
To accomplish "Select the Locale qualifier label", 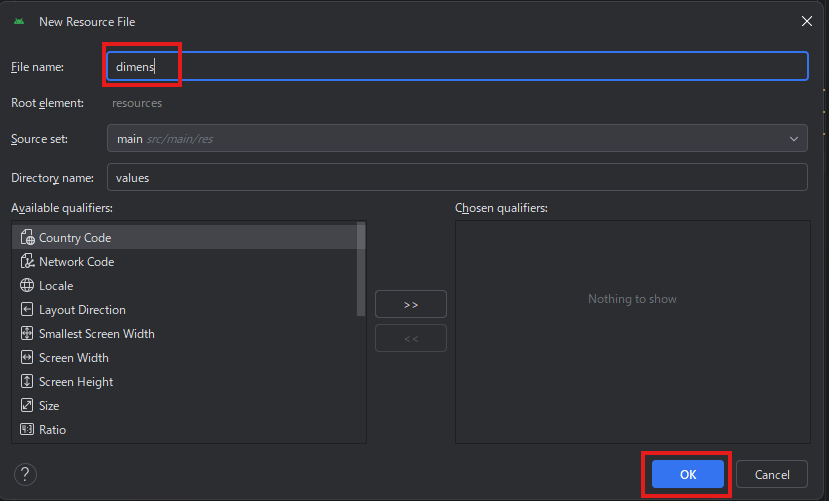I will [x=56, y=286].
